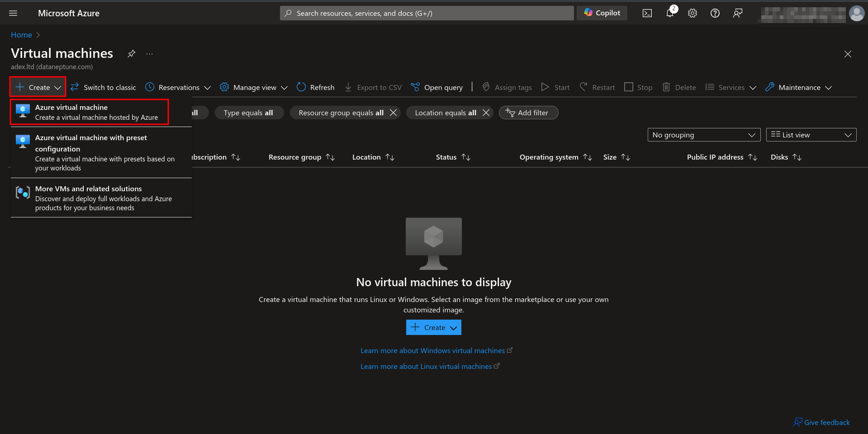Click the Add filter button
The width and height of the screenshot is (868, 434).
tap(528, 113)
